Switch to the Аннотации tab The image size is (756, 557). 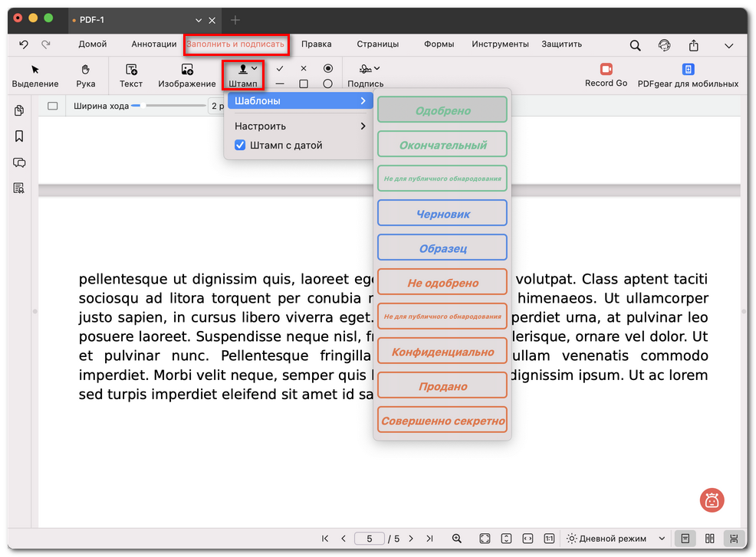153,44
